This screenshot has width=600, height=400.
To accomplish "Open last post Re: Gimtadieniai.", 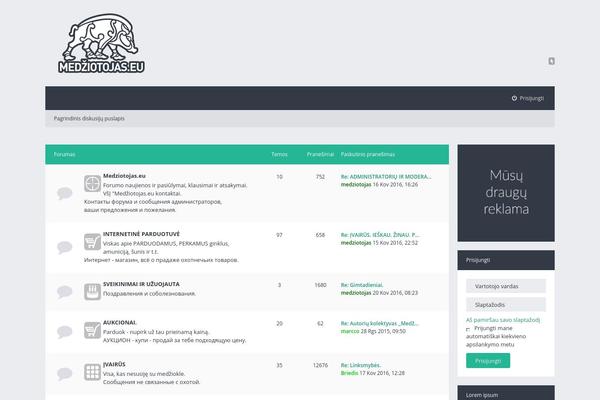I will click(362, 285).
